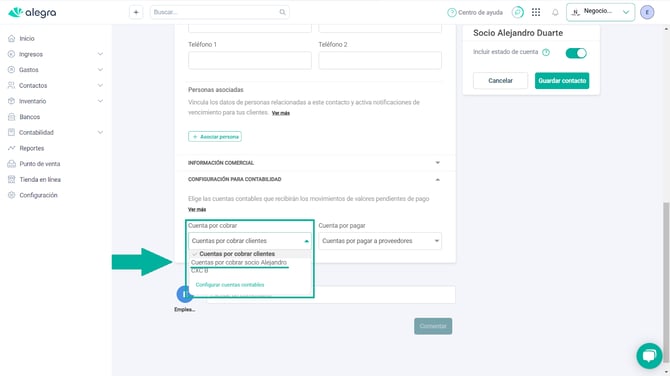This screenshot has width=670, height=376.
Task: Click the user avatar icon
Action: (647, 12)
